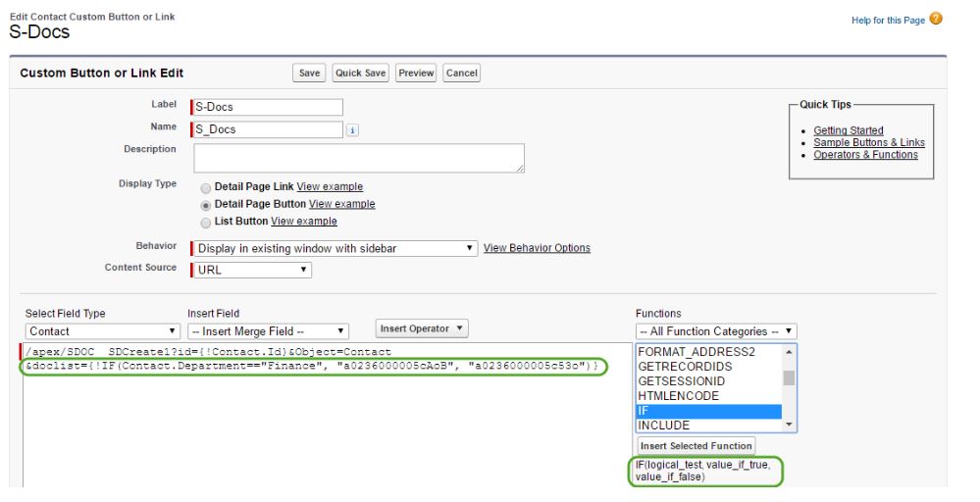The width and height of the screenshot is (980, 502).
Task: Select the Detail Page Link radio button
Action: [x=206, y=187]
